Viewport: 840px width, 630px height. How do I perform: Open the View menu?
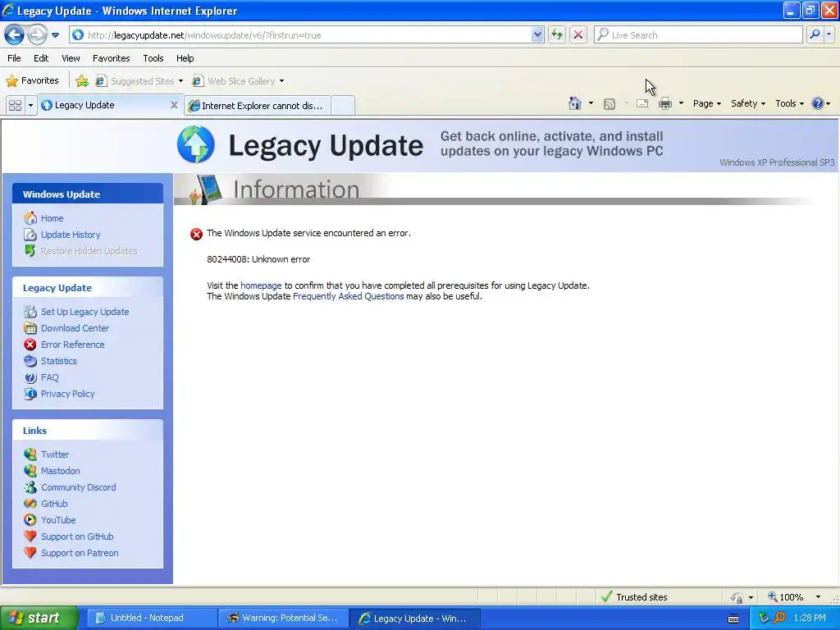71,58
